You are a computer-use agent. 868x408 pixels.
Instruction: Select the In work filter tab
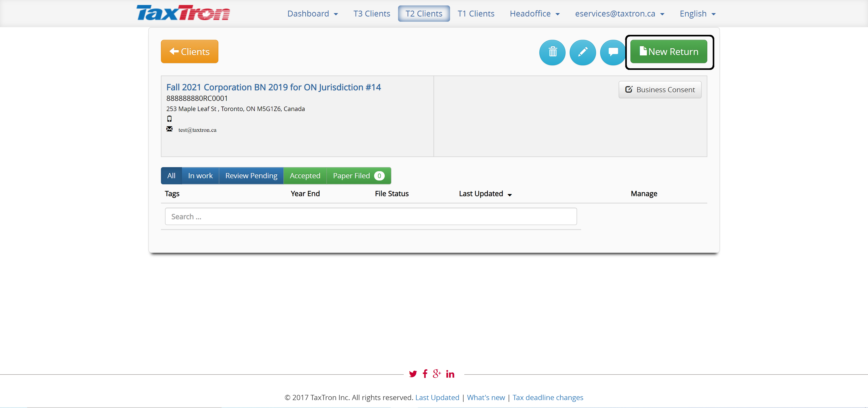click(x=200, y=176)
